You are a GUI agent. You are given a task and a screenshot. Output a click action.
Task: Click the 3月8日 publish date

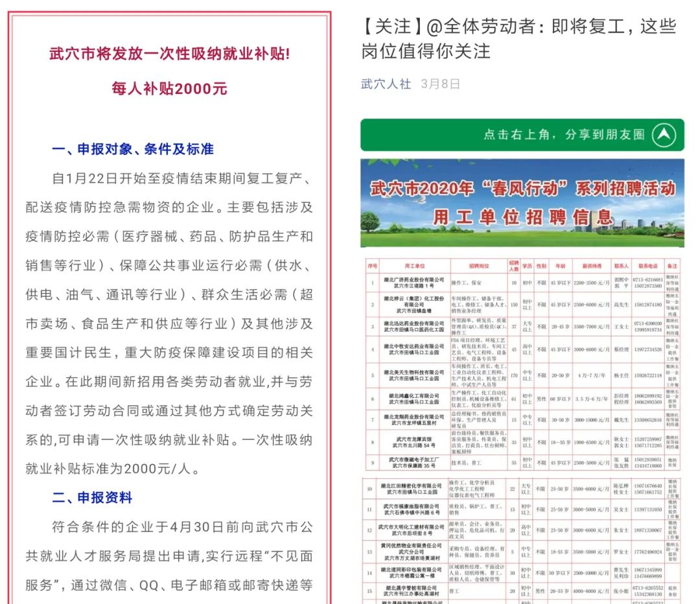[x=440, y=84]
